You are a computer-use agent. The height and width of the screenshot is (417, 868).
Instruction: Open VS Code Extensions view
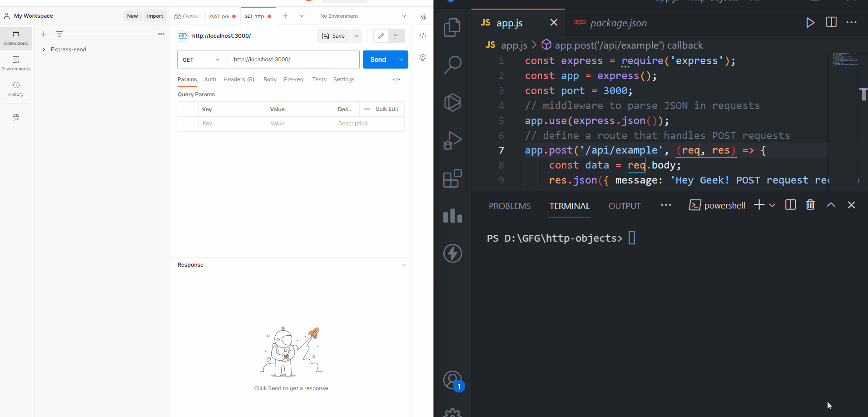pos(452,178)
